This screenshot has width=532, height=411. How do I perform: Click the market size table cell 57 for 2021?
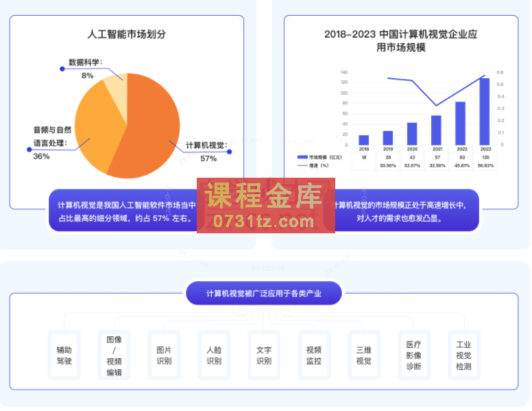coord(437,157)
